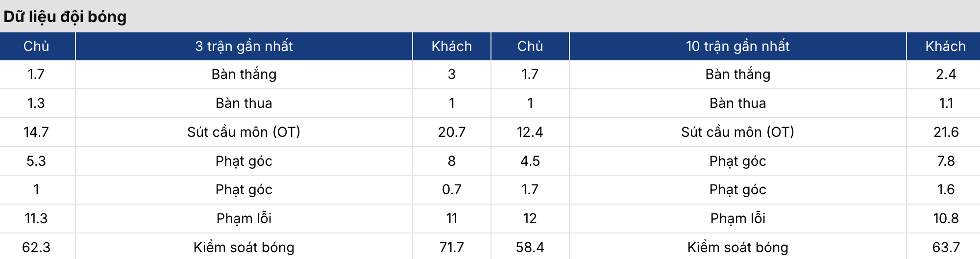Viewport: 980px width, 259px height.
Task: Click the value 0.7 in the table
Action: click(x=451, y=189)
